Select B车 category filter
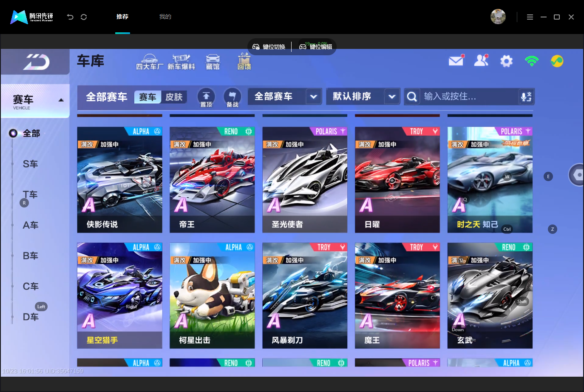The width and height of the screenshot is (584, 392). [x=30, y=256]
